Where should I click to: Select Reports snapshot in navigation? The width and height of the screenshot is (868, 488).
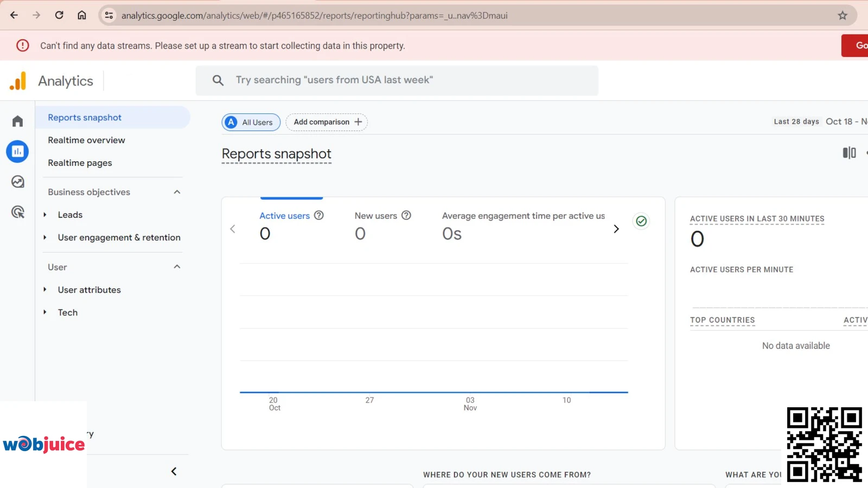pyautogui.click(x=113, y=117)
